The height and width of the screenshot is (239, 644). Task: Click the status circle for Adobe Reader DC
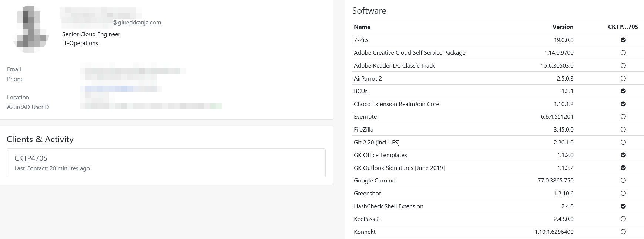623,65
